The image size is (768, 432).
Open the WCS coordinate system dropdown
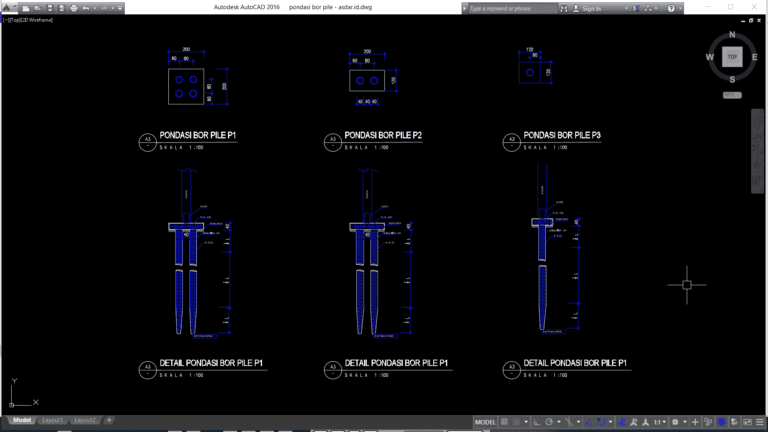(x=732, y=95)
